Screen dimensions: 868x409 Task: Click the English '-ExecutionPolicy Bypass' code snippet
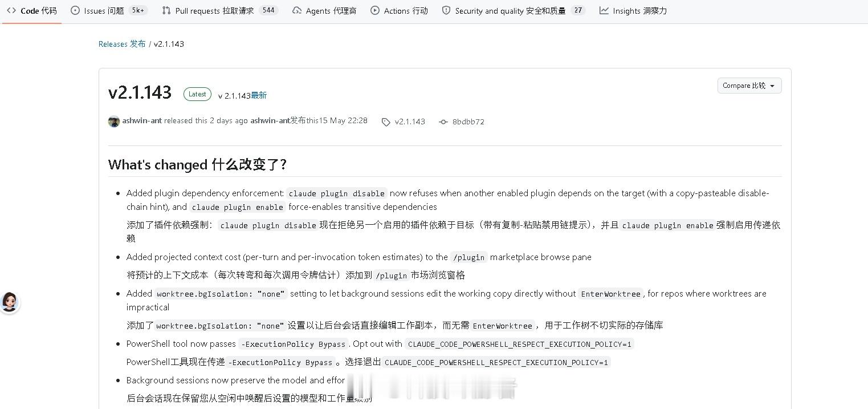pos(294,344)
